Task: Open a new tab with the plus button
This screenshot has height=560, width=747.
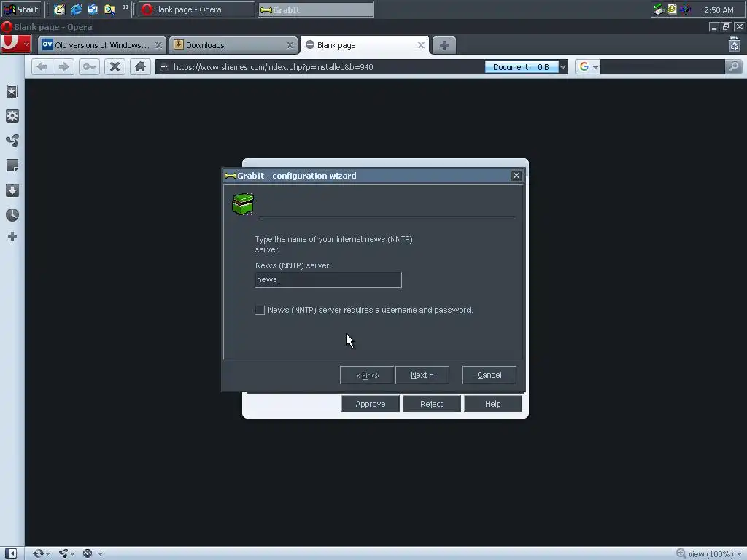Action: click(x=444, y=45)
